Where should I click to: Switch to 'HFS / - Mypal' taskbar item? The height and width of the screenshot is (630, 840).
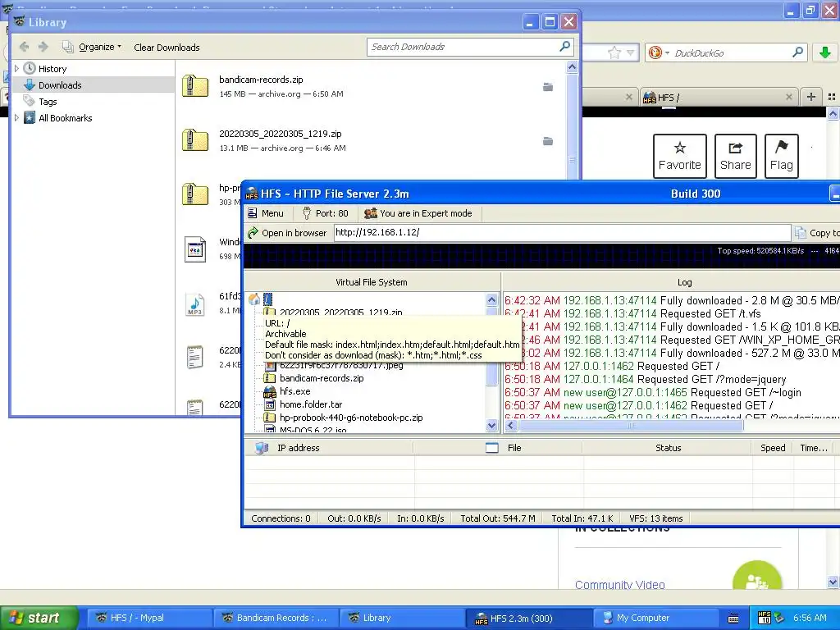[148, 618]
